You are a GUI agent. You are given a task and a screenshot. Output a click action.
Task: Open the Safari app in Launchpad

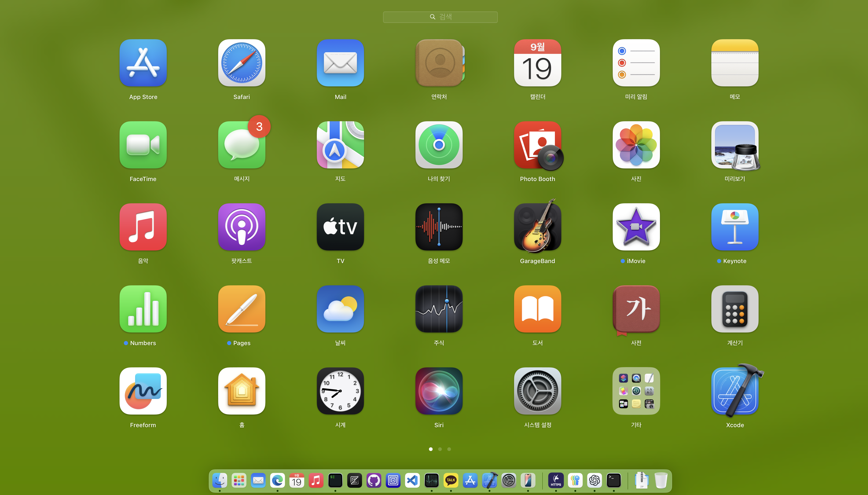242,63
